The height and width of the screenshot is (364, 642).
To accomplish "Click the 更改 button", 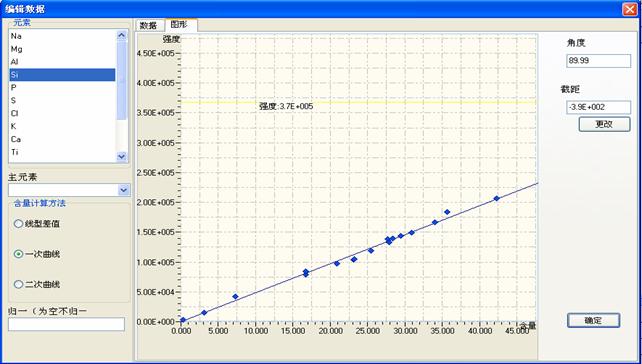I will tap(604, 124).
